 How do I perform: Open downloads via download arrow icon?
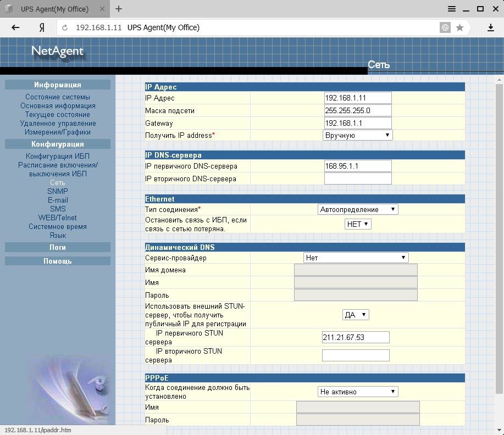click(490, 27)
